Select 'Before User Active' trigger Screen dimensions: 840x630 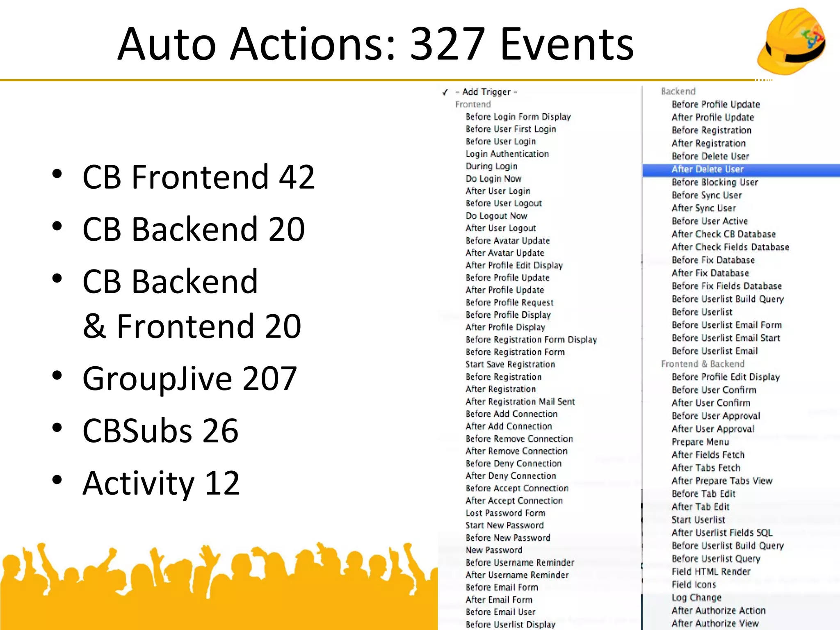click(x=710, y=221)
